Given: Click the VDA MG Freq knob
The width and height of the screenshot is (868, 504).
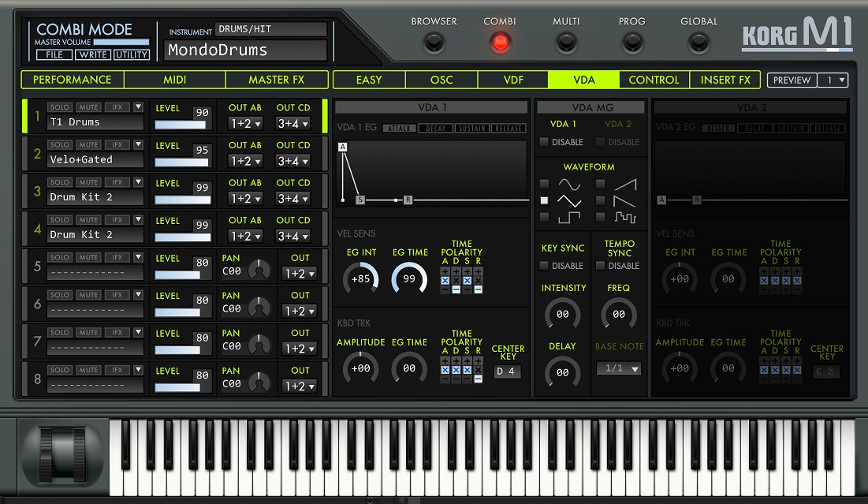Looking at the screenshot, I should click(618, 313).
